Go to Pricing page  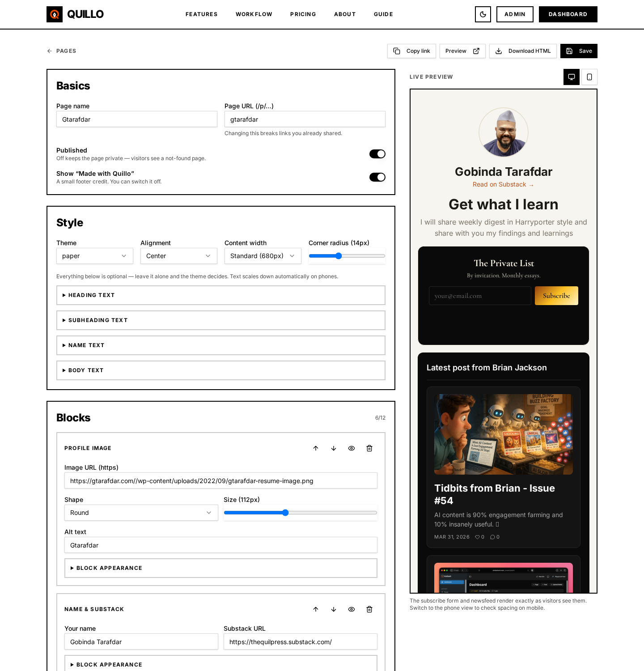pos(303,14)
